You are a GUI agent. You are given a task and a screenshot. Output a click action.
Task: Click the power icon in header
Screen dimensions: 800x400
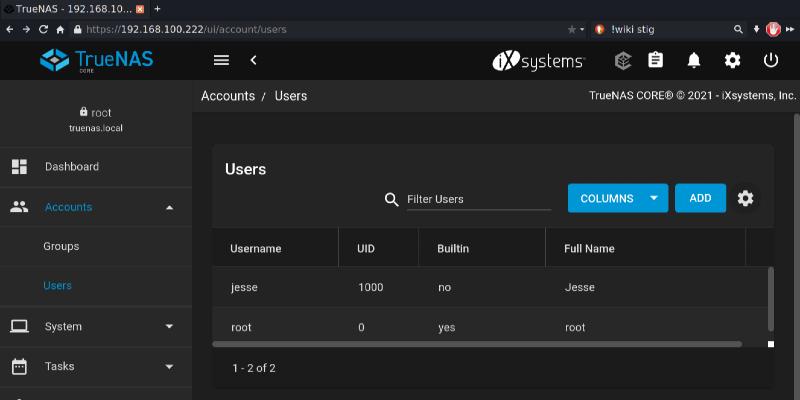(771, 60)
